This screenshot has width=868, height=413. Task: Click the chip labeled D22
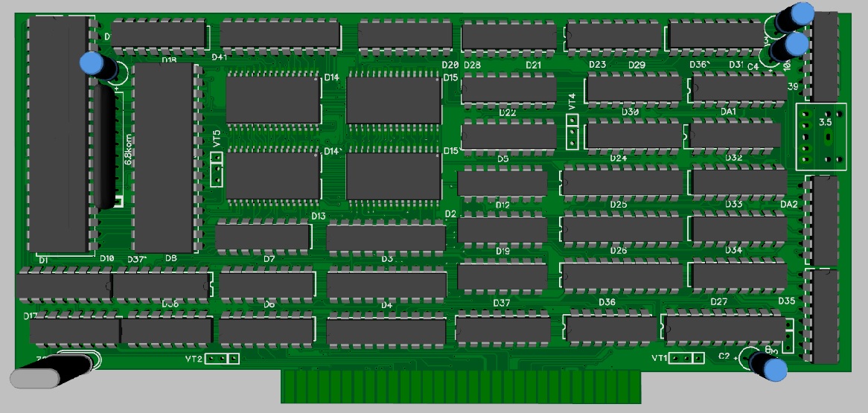point(508,90)
